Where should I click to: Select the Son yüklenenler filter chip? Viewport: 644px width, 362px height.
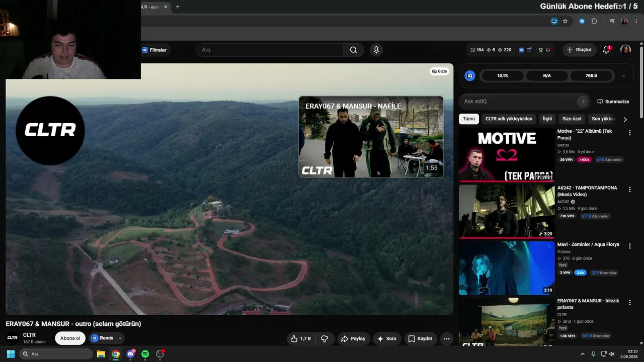(603, 119)
